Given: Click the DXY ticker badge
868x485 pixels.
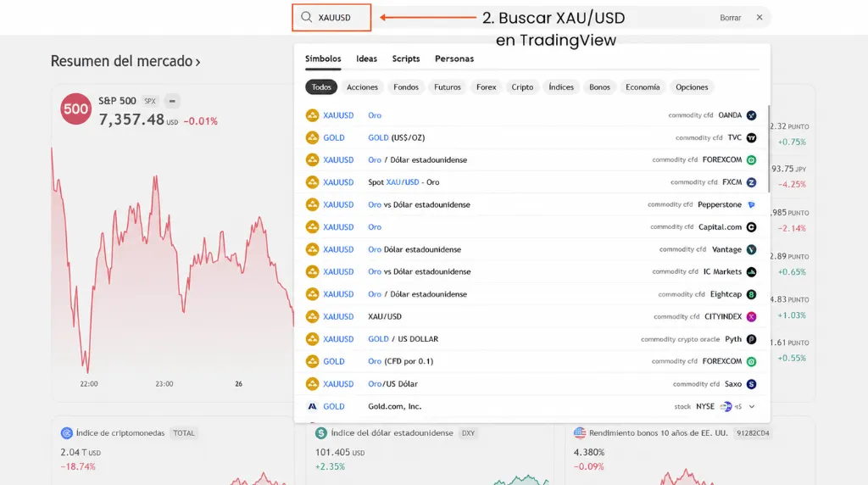Looking at the screenshot, I should [x=468, y=433].
